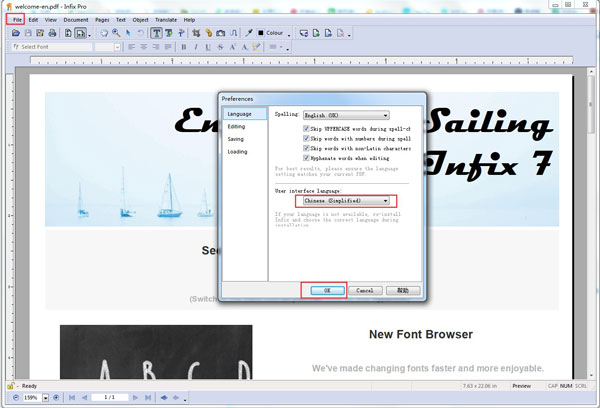Select the Text Plus tool
The height and width of the screenshot is (408, 600).
(x=169, y=33)
